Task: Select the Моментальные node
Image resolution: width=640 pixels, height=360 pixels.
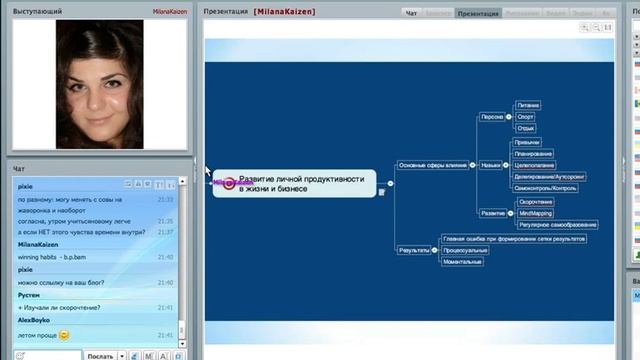Action: (462, 262)
